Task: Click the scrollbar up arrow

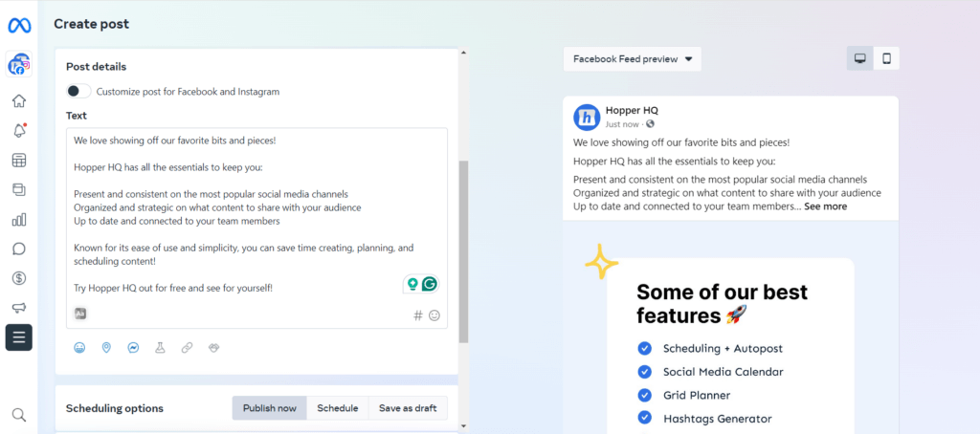Action: (463, 53)
